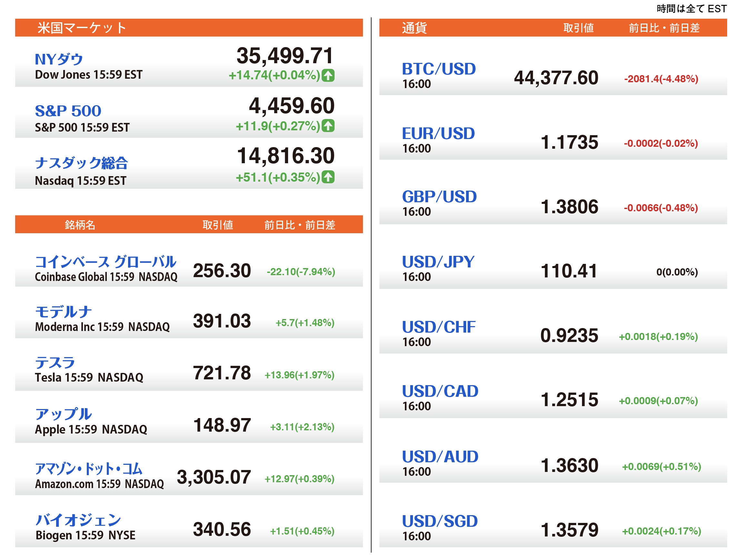
Task: Open the EUR/USD currency pair
Action: click(x=438, y=134)
